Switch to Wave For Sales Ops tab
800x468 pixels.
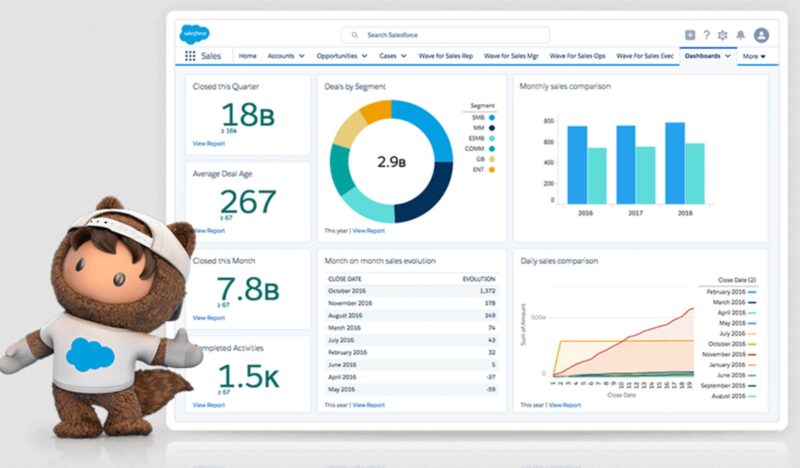(x=577, y=56)
